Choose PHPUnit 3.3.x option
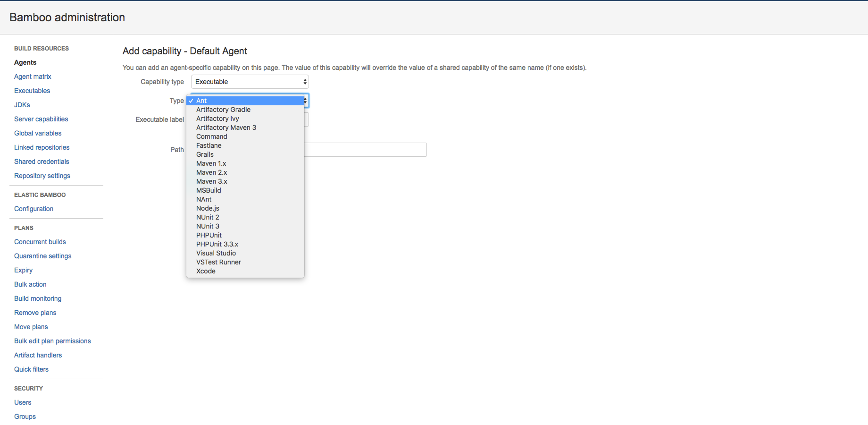The height and width of the screenshot is (425, 868). [245, 244]
